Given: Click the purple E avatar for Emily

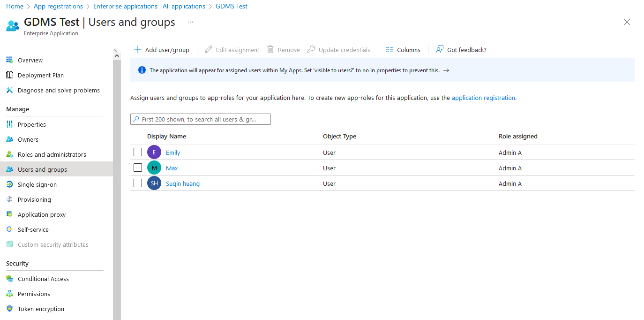Looking at the screenshot, I should pos(154,152).
